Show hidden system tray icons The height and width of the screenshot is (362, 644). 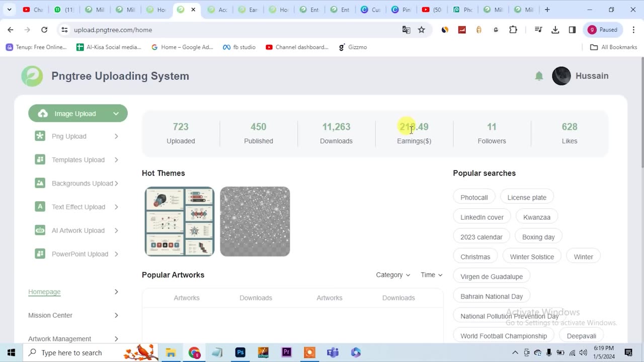click(515, 352)
